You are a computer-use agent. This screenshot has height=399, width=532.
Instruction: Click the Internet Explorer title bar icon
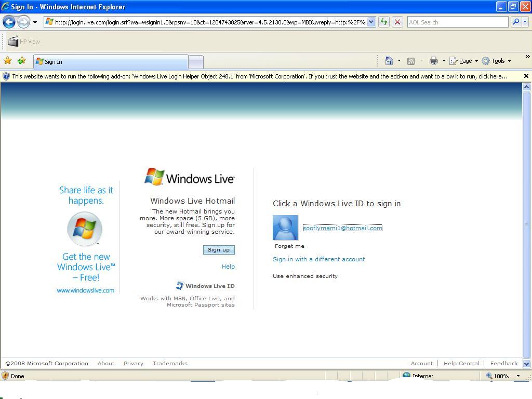5,6
